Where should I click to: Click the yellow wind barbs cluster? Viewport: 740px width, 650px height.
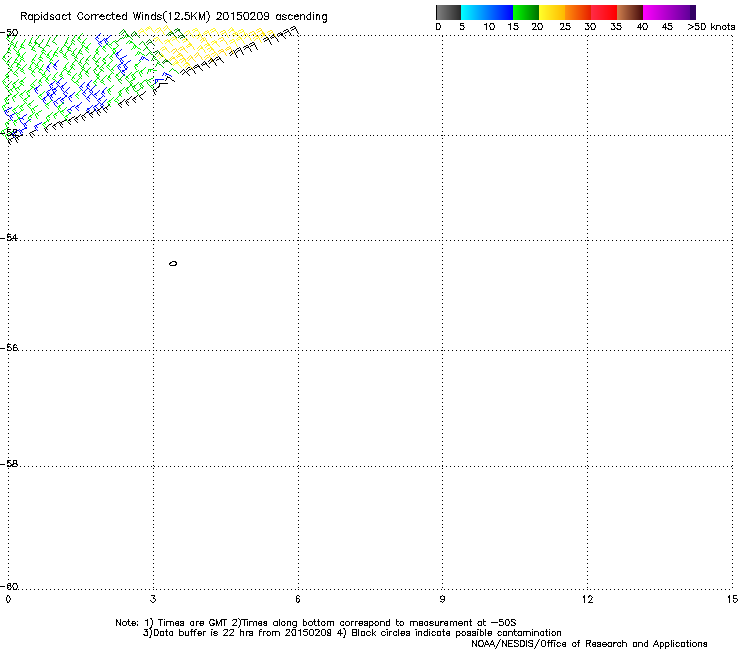[208, 45]
